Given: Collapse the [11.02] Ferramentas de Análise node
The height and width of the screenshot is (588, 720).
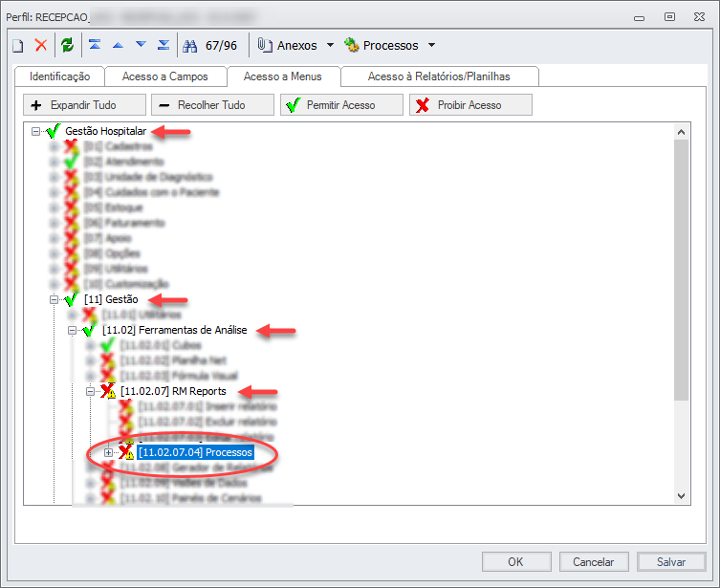Looking at the screenshot, I should tap(72, 331).
